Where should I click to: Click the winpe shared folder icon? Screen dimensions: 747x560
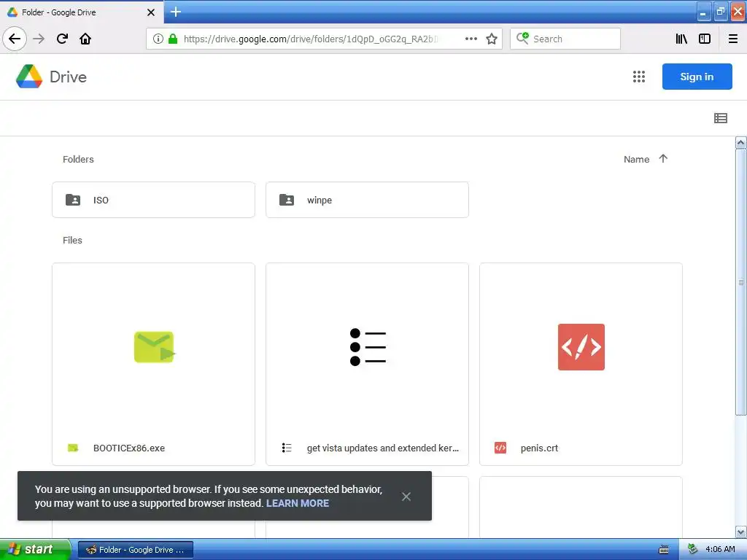287,200
